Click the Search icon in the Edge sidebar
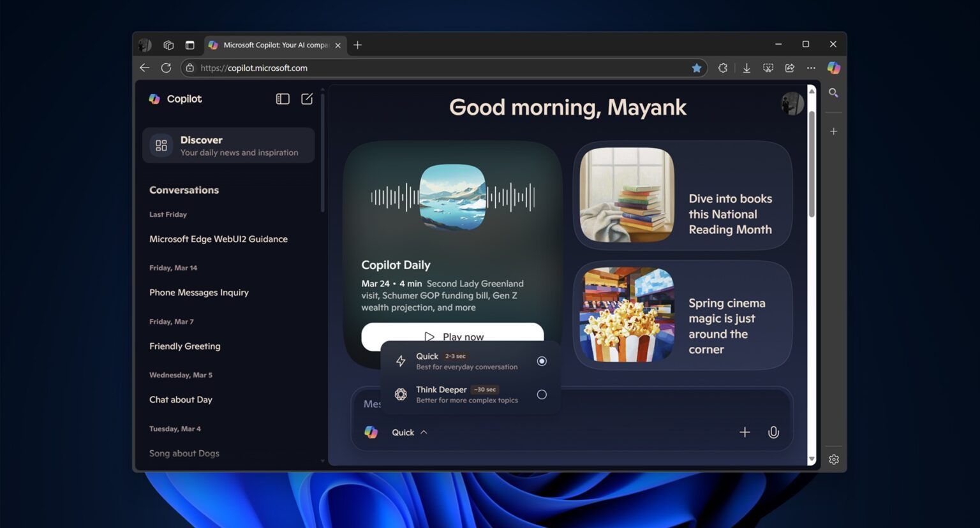 (833, 93)
